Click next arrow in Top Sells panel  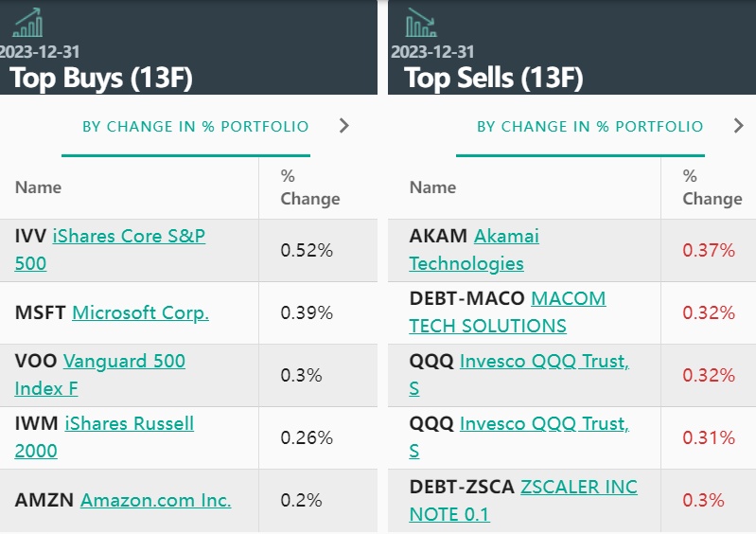click(739, 126)
